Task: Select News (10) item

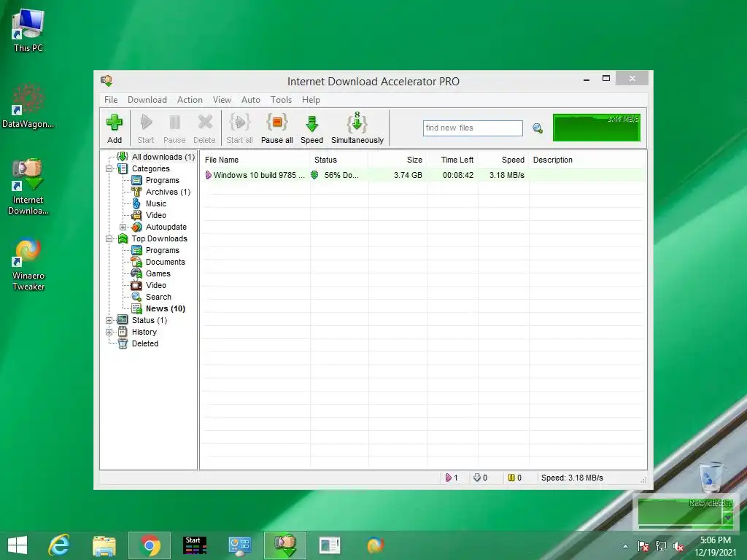Action: (166, 308)
